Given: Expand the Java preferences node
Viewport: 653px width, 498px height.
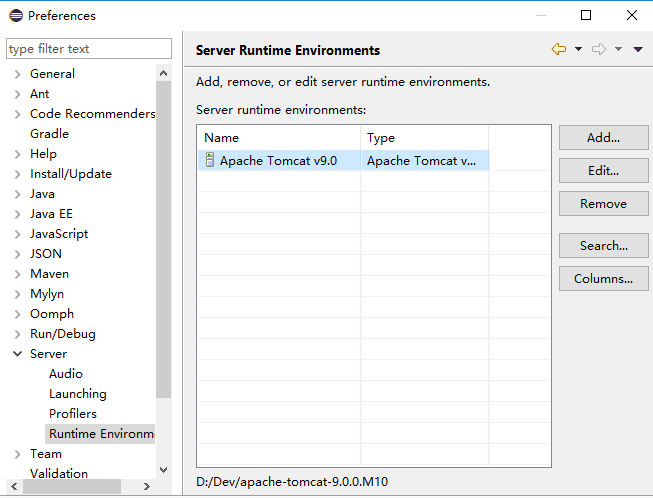Looking at the screenshot, I should 17,194.
